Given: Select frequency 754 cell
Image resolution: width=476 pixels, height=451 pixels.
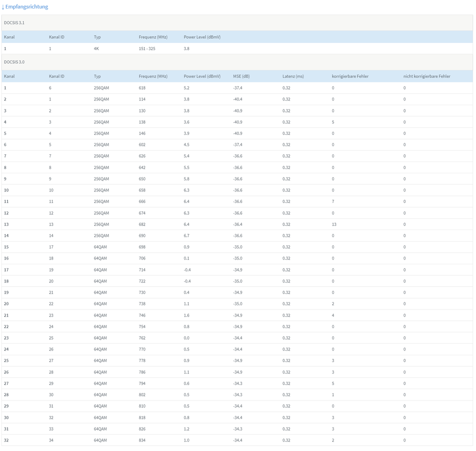Looking at the screenshot, I should coord(142,327).
